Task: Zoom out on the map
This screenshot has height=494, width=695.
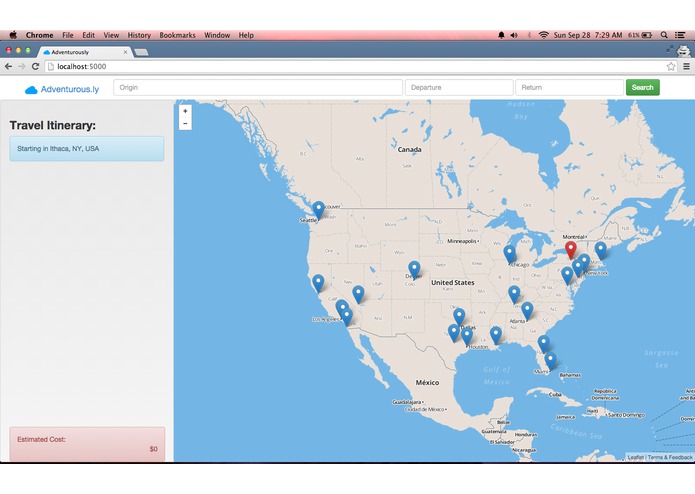Action: 185,124
